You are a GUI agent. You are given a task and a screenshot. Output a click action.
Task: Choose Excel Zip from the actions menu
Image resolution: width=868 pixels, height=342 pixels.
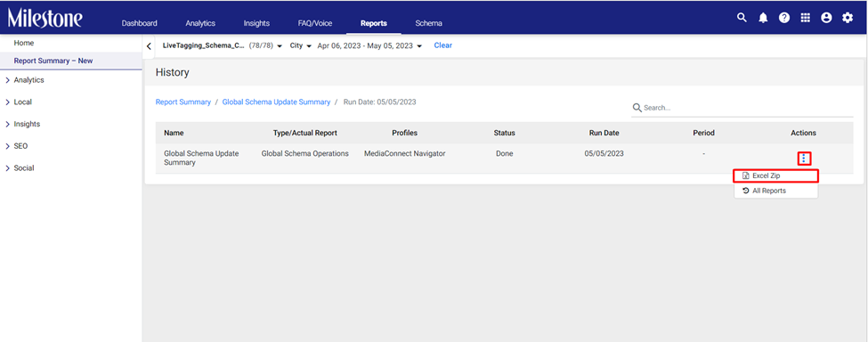[x=776, y=175]
